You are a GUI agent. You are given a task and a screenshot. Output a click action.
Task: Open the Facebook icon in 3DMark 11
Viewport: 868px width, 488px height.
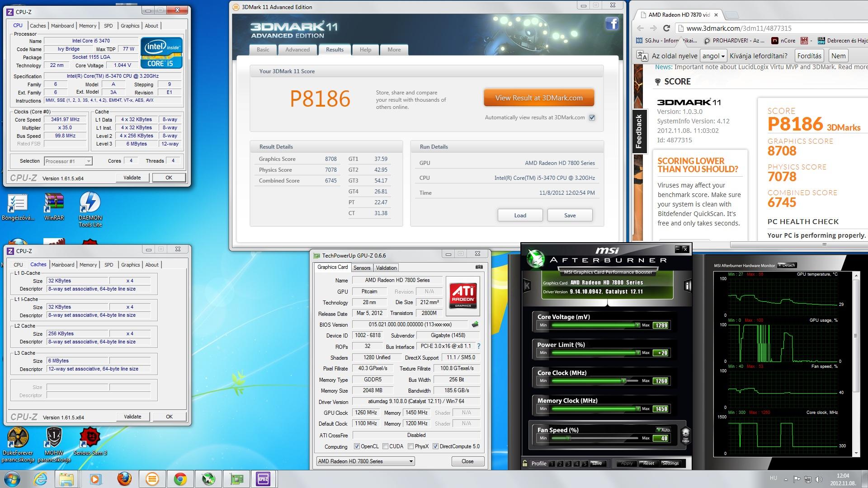coord(612,23)
